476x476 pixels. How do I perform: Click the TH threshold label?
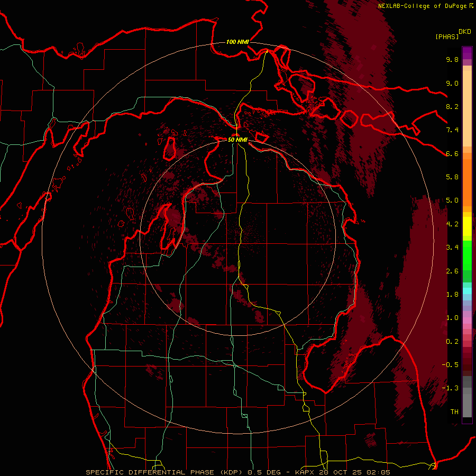[454, 412]
